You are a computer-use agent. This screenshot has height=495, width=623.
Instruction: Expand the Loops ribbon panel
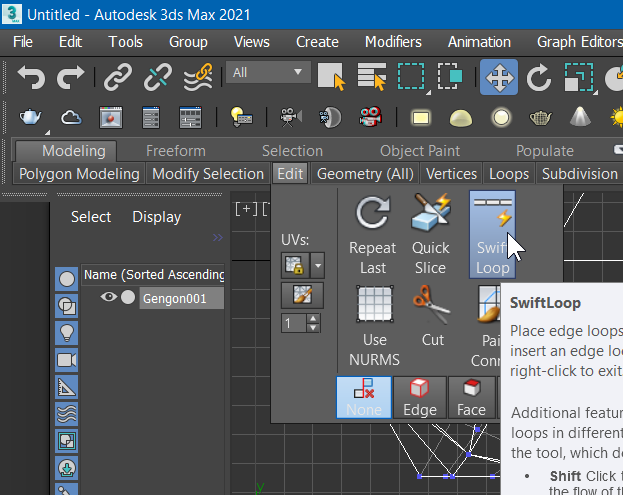(509, 174)
